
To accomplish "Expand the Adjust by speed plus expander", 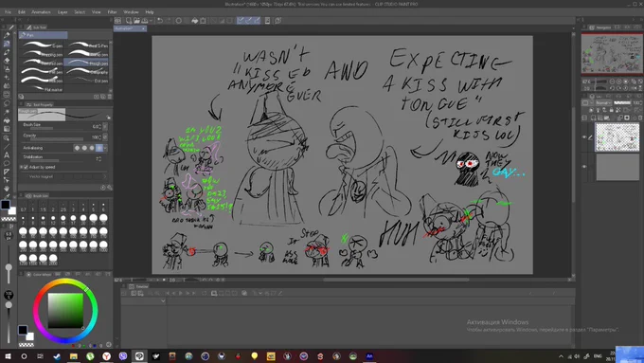I will click(x=21, y=168).
